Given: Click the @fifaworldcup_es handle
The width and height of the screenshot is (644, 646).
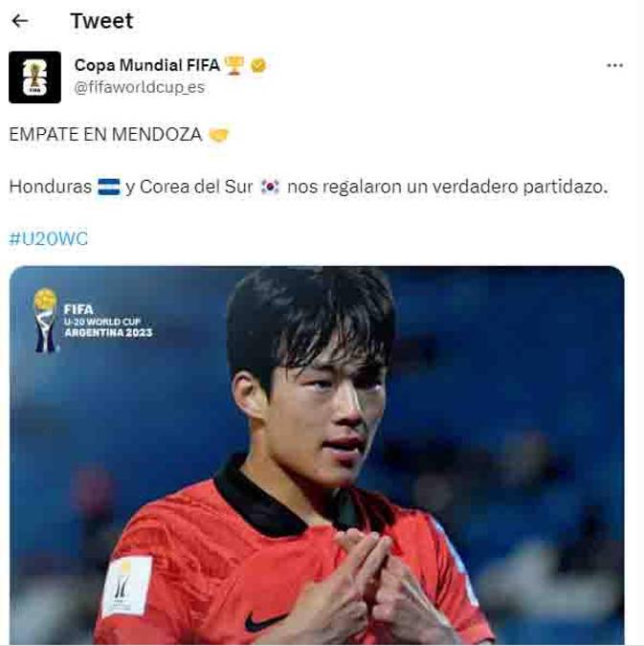Looking at the screenshot, I should (140, 87).
